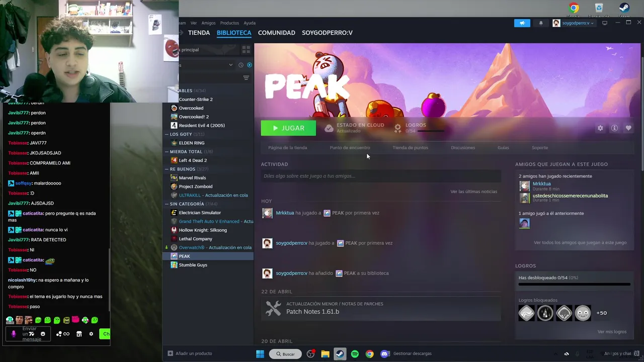The image size is (644, 362).
Task: Open Spotify from Windows taskbar
Action: click(355, 354)
